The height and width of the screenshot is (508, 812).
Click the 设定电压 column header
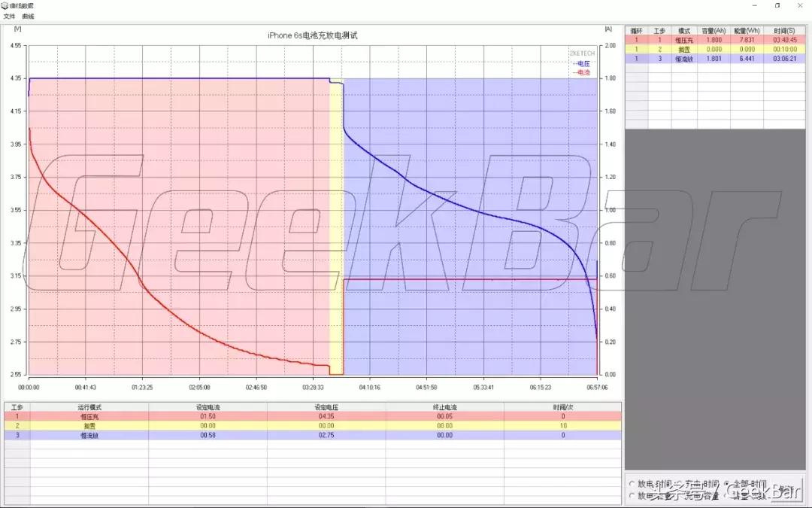(x=325, y=406)
